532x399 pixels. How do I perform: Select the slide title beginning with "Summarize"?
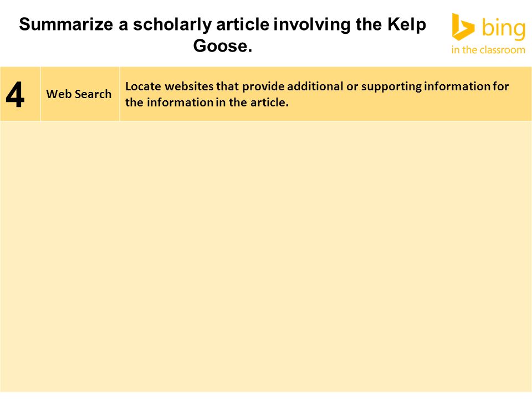pyautogui.click(x=223, y=35)
